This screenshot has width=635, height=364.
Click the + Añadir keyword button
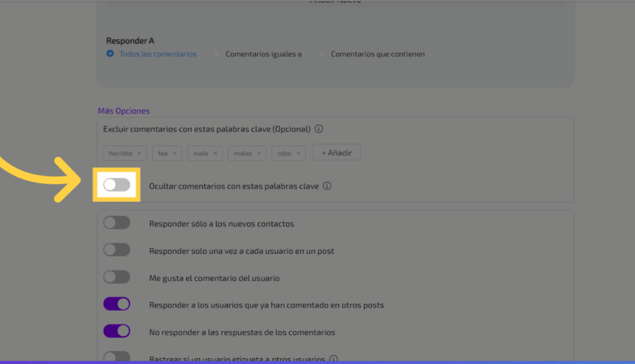(x=336, y=153)
